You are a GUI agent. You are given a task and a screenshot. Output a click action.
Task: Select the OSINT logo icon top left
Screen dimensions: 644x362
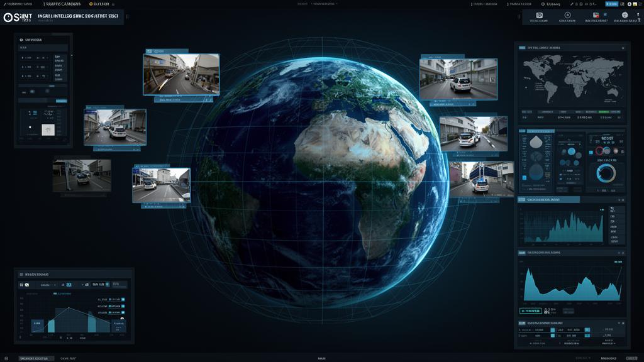pyautogui.click(x=9, y=17)
